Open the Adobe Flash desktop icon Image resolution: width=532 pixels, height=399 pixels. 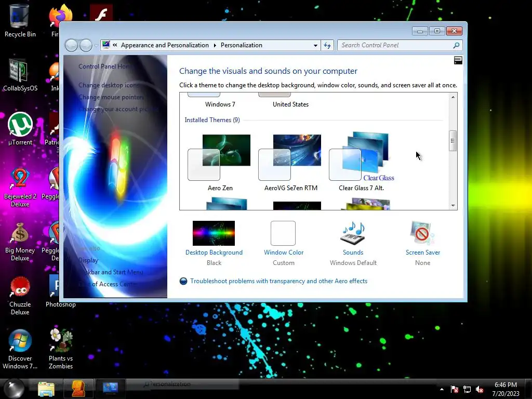[101, 14]
